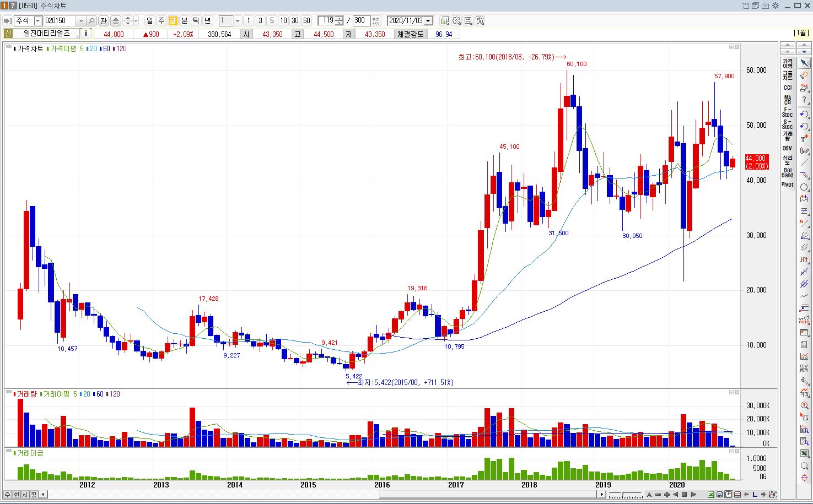Click the save chart floppy icon in top toolbar
Screen dimensions: 813x504
click(x=468, y=20)
